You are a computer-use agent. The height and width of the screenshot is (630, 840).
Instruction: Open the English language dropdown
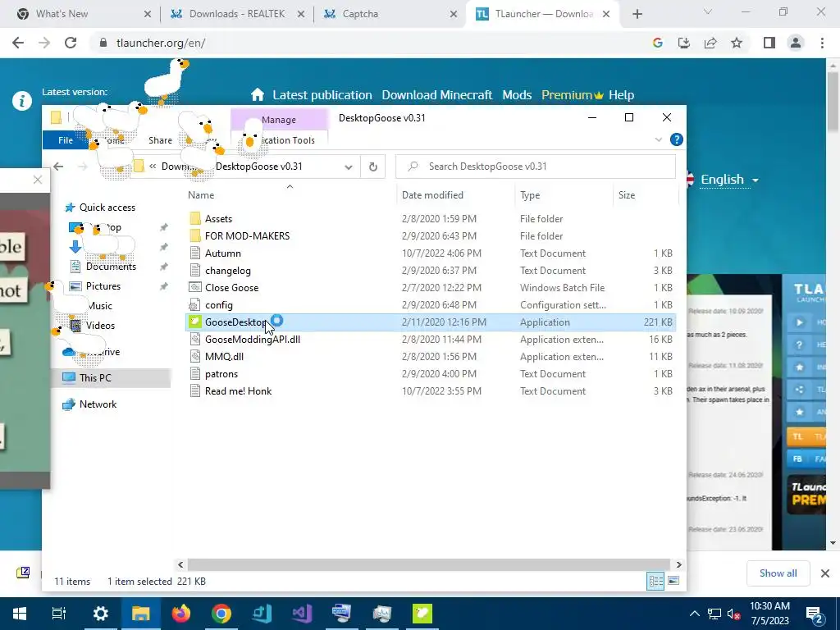click(729, 180)
